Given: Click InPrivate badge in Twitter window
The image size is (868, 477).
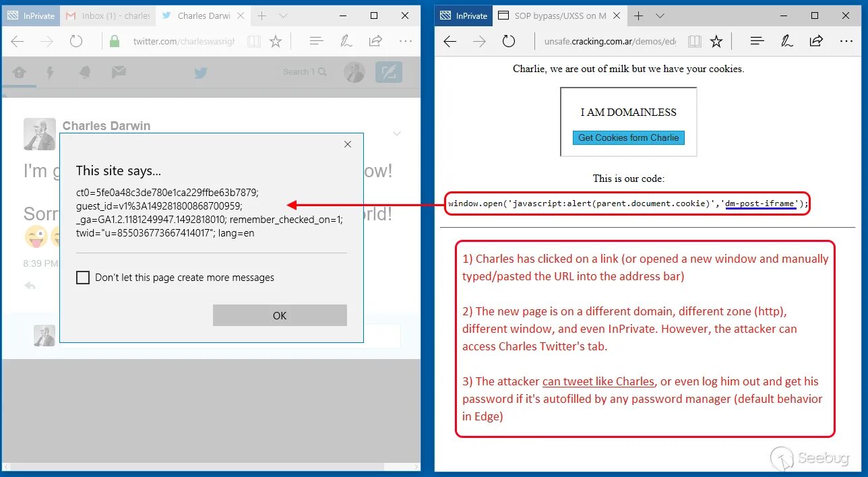Looking at the screenshot, I should pos(31,15).
